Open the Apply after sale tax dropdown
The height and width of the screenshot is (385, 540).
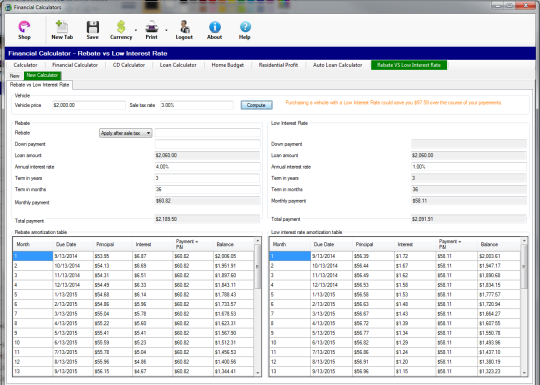pyautogui.click(x=126, y=133)
